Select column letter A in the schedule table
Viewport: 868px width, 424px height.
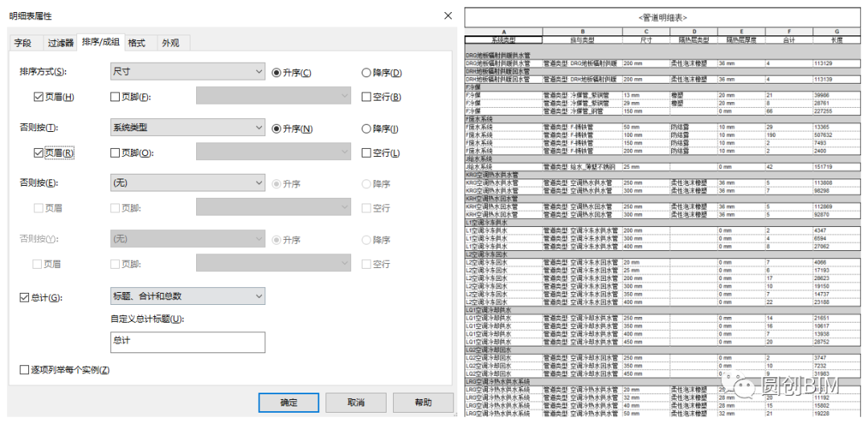[504, 32]
